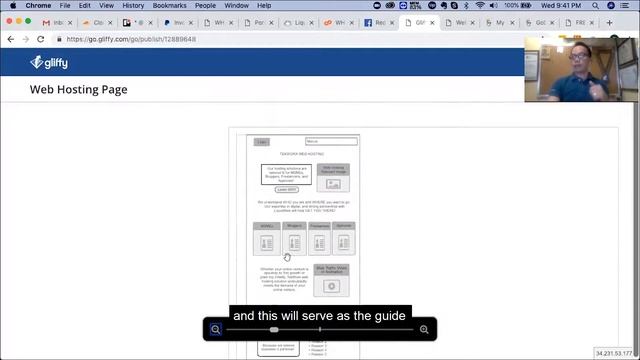
Task: Open the Edit menu
Action: click(84, 6)
